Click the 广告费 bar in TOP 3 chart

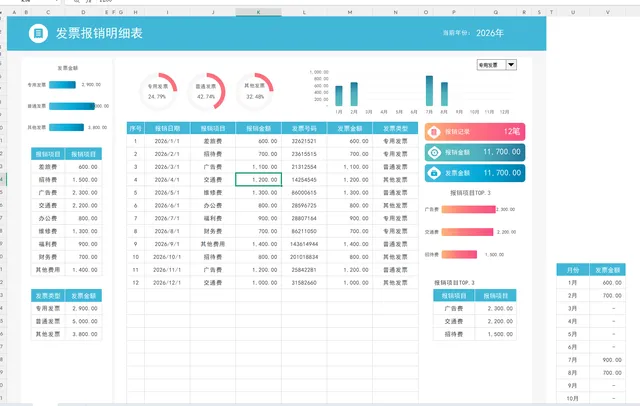pyautogui.click(x=469, y=209)
